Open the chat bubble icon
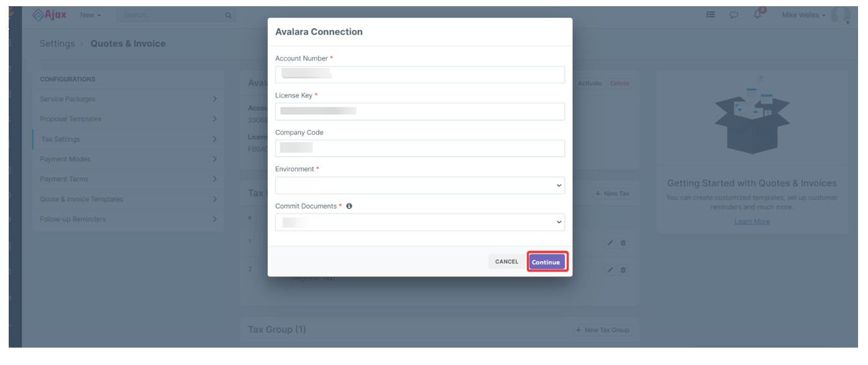The height and width of the screenshot is (365, 868). 734,15
